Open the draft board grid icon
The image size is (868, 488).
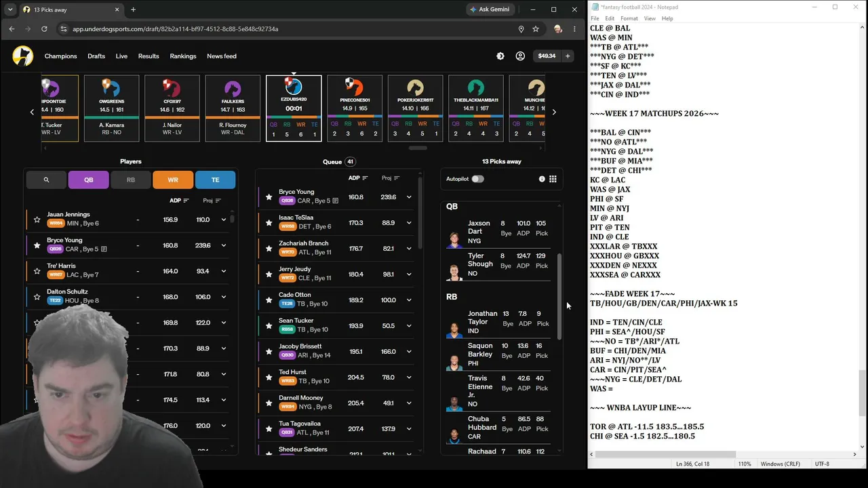click(553, 179)
